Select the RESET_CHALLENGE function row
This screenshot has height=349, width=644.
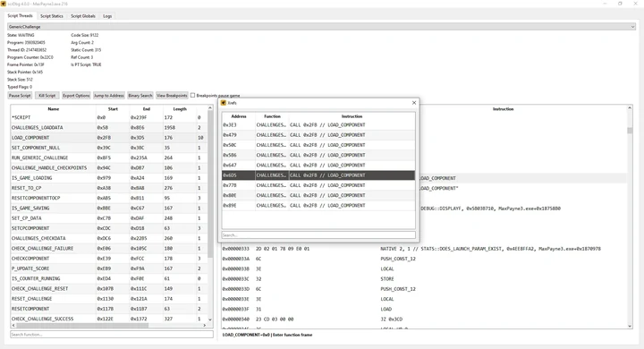pyautogui.click(x=109, y=299)
